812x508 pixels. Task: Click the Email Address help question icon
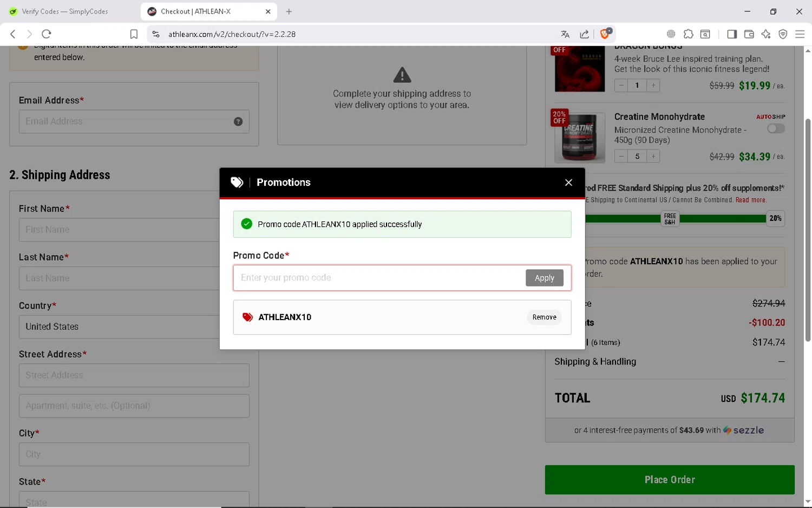coord(238,122)
